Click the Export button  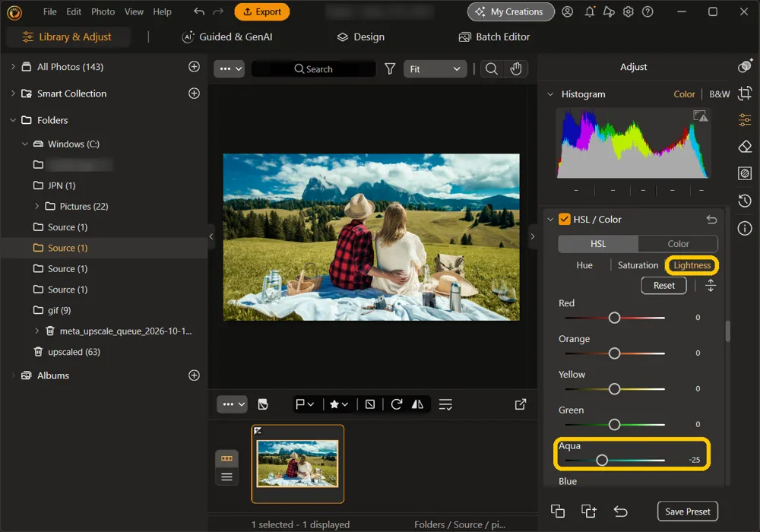coord(261,11)
